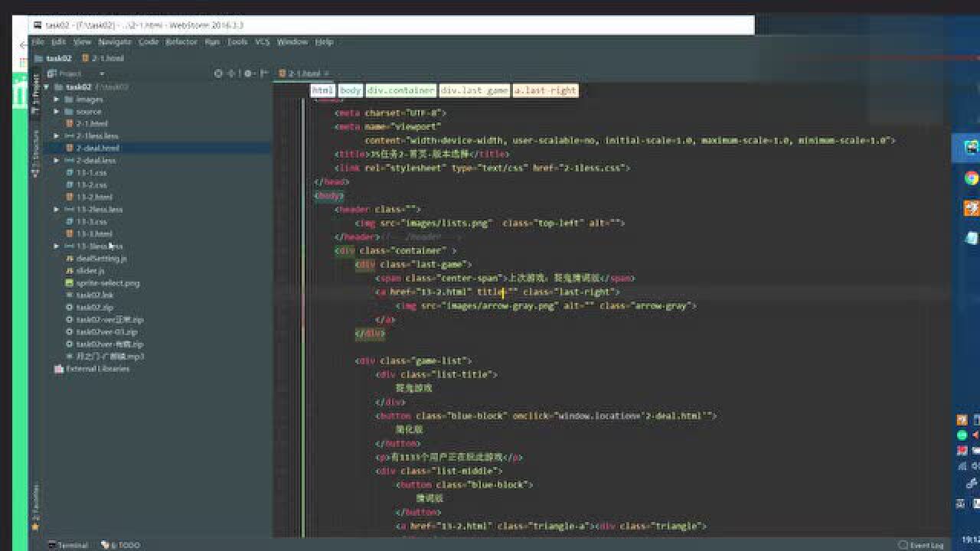Click the collapse-all icon in Project panel header
Screen dimensions: 980x551
point(233,73)
